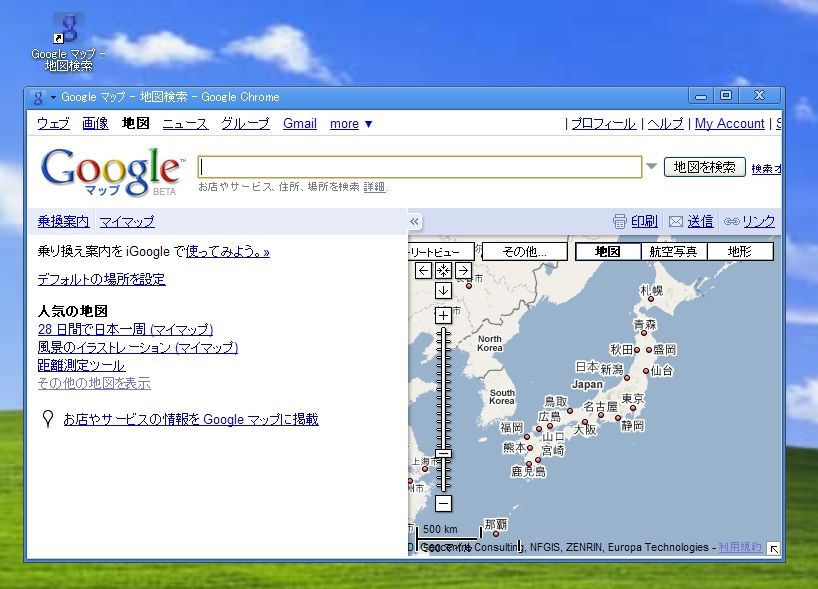Click the 送信 send link

click(700, 222)
